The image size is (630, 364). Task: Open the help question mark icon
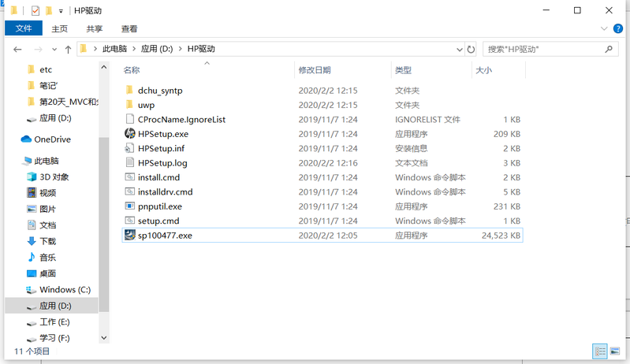pyautogui.click(x=620, y=28)
